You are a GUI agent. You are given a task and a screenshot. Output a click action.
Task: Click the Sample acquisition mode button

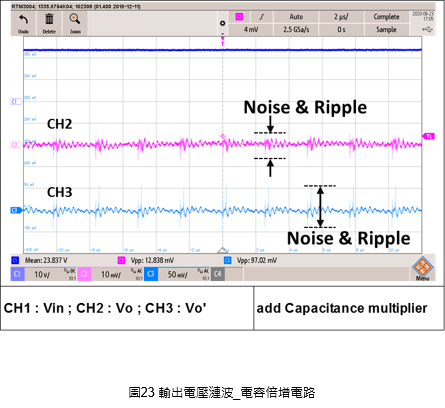coord(386,29)
